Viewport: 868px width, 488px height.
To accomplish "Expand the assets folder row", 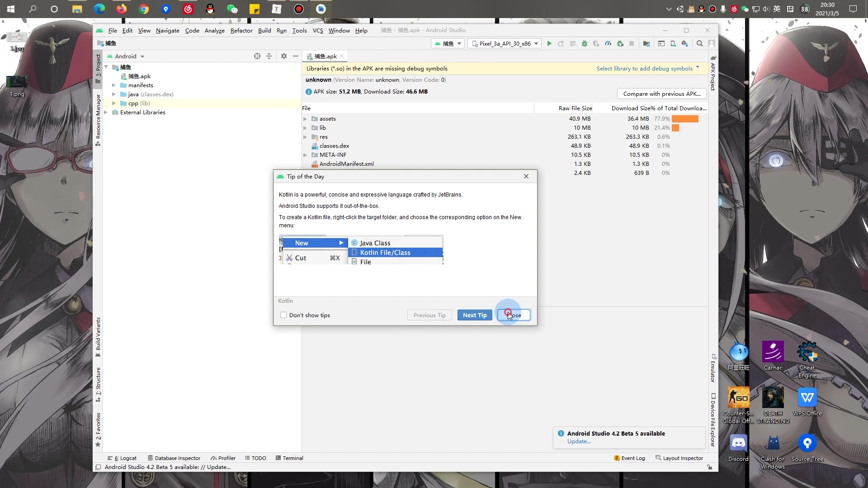I will (x=305, y=119).
